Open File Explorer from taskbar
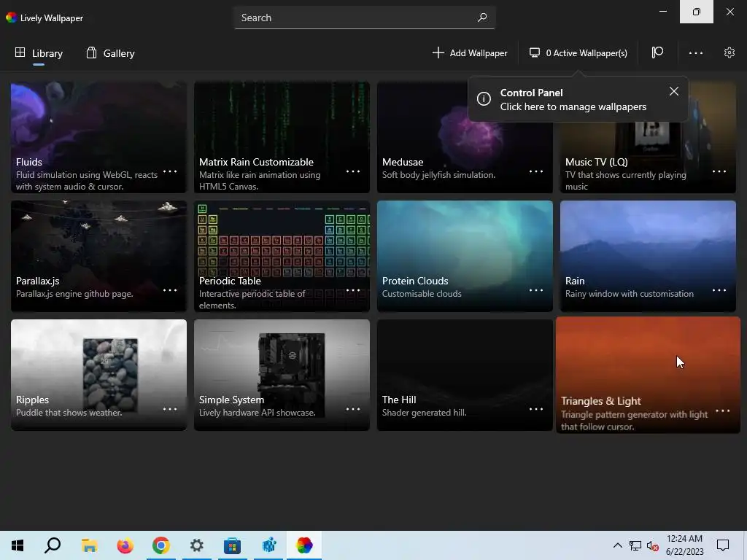The width and height of the screenshot is (747, 560). click(89, 545)
